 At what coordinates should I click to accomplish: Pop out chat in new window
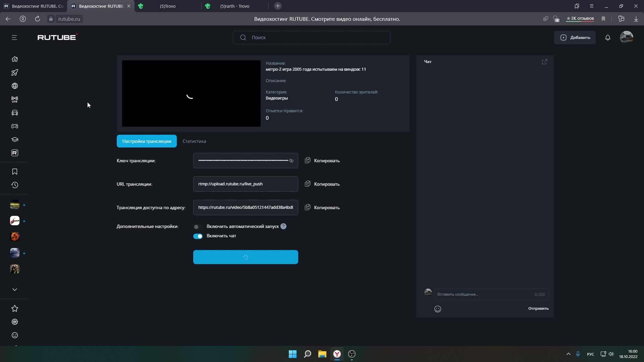click(544, 62)
